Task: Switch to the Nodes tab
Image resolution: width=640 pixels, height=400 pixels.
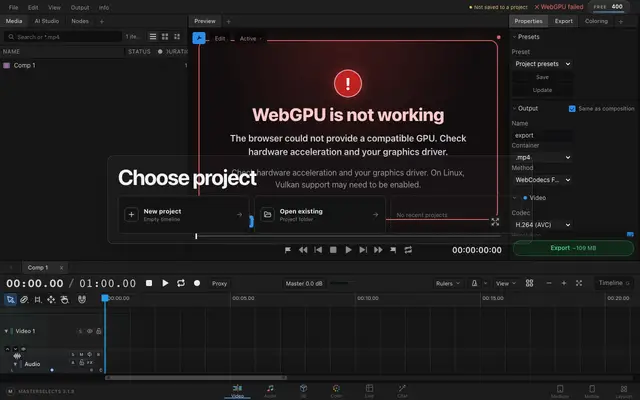Action: (80, 21)
